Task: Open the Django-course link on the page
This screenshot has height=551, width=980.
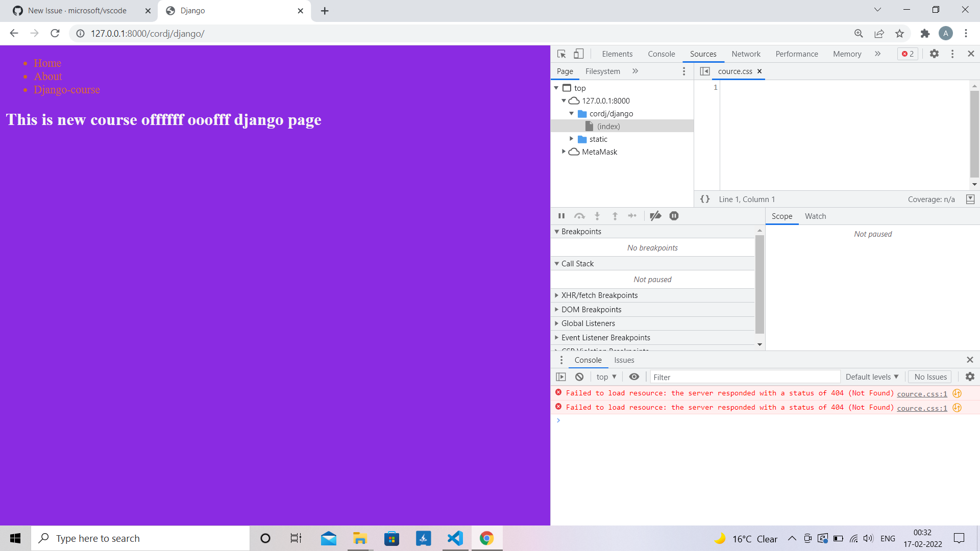Action: click(x=66, y=90)
